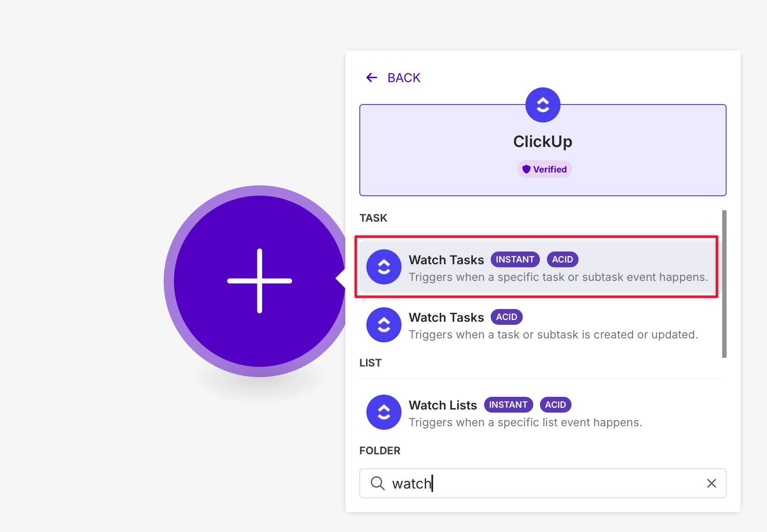
Task: Click the Verified badge
Action: tap(544, 169)
